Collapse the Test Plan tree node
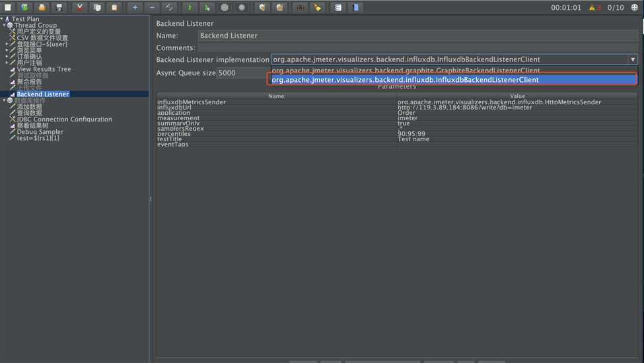644x363 pixels. 2,19
